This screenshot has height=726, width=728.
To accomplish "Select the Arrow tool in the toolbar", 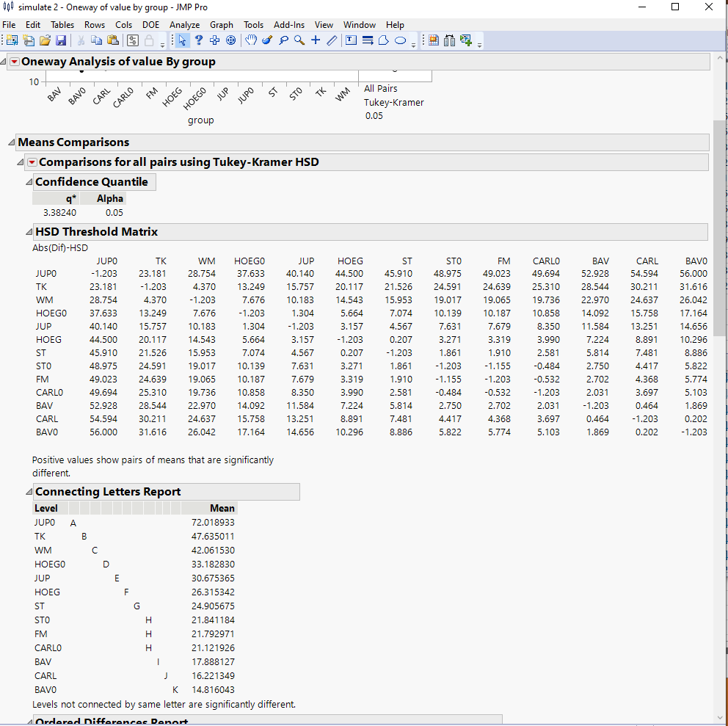I will 183,40.
